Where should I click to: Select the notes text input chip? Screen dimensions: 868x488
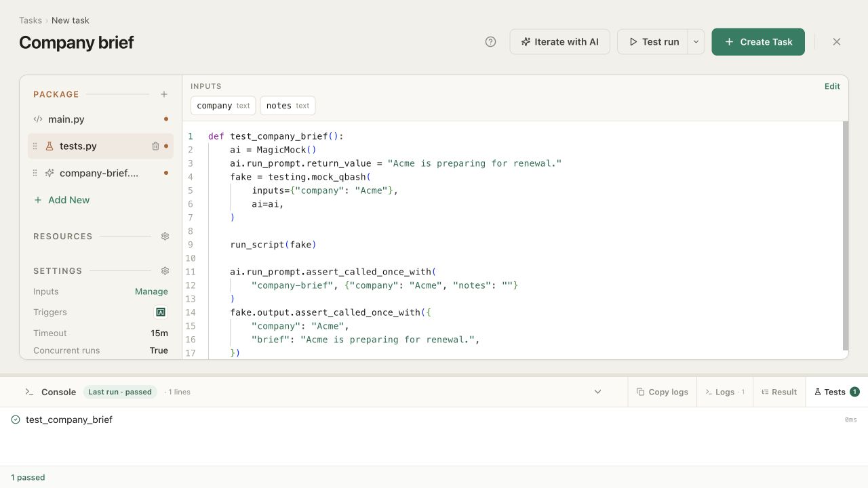(x=288, y=106)
